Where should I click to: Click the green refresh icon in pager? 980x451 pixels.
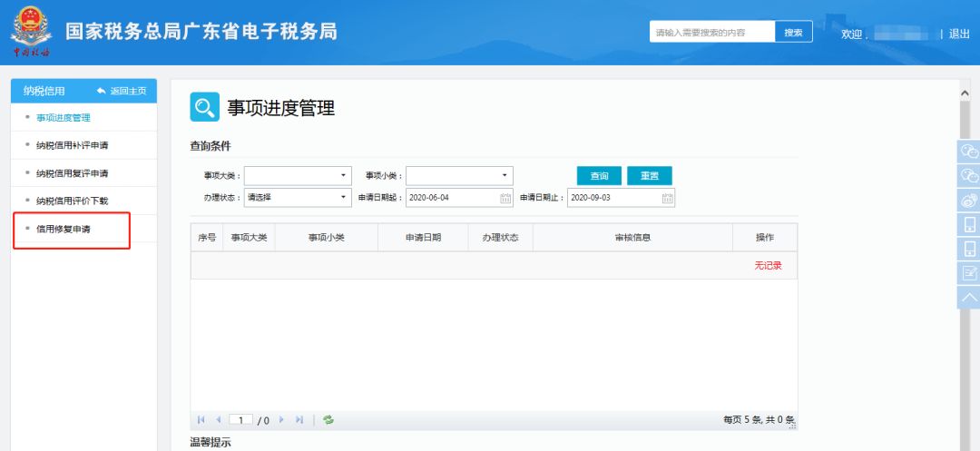pos(328,420)
